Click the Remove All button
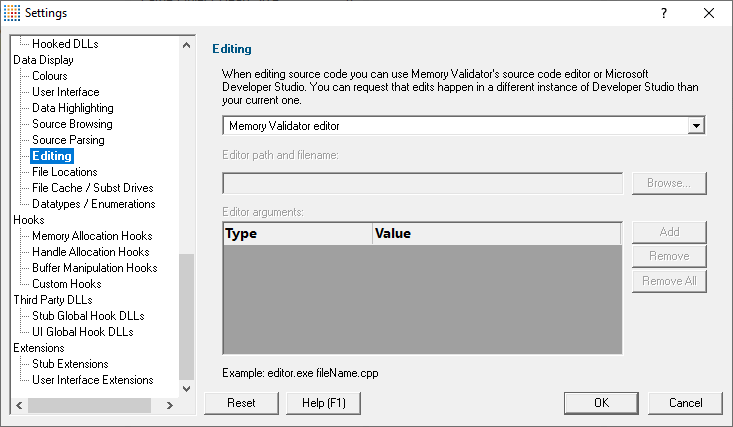 (x=669, y=281)
